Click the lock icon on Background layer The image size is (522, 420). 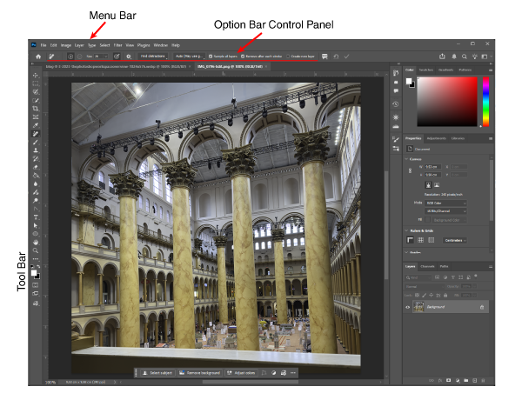click(x=482, y=307)
